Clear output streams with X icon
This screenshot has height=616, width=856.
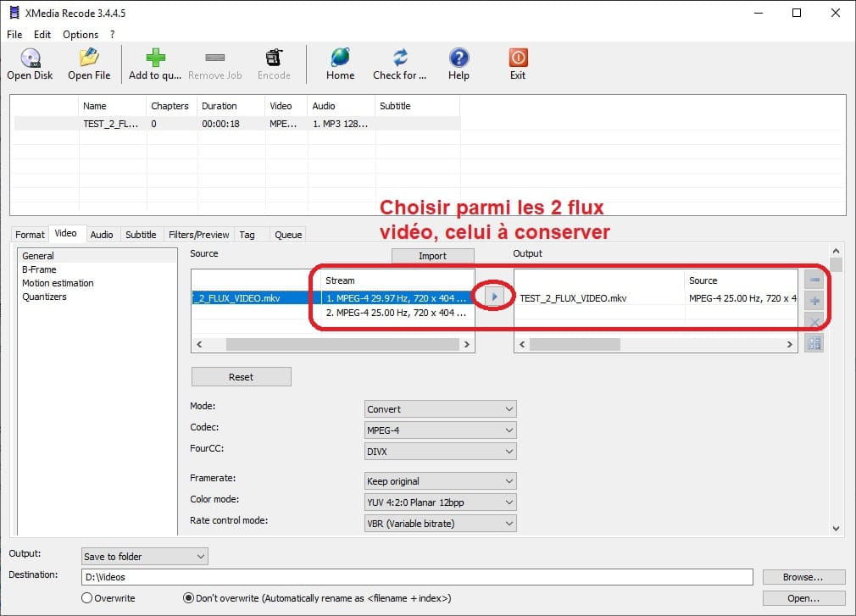pyautogui.click(x=814, y=322)
